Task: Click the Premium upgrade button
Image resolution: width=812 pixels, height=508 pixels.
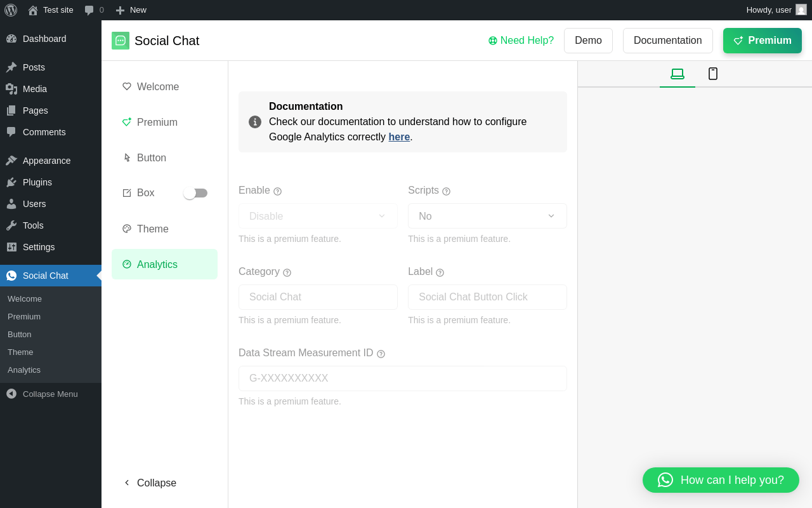Action: click(x=762, y=41)
